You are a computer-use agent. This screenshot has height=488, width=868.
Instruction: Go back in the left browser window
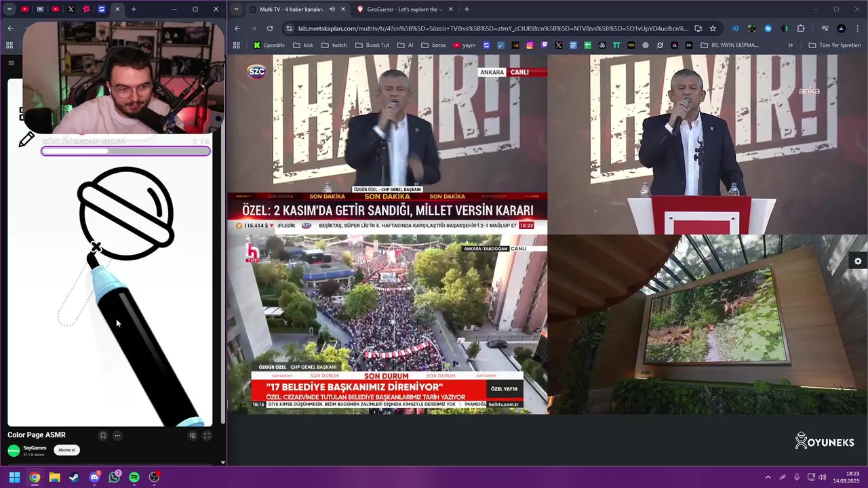(x=10, y=28)
